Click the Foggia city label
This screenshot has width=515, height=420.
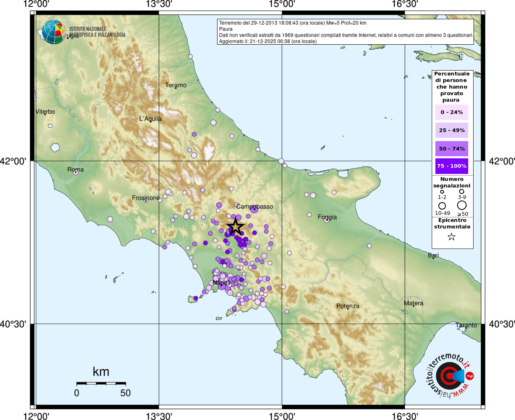[x=327, y=217]
